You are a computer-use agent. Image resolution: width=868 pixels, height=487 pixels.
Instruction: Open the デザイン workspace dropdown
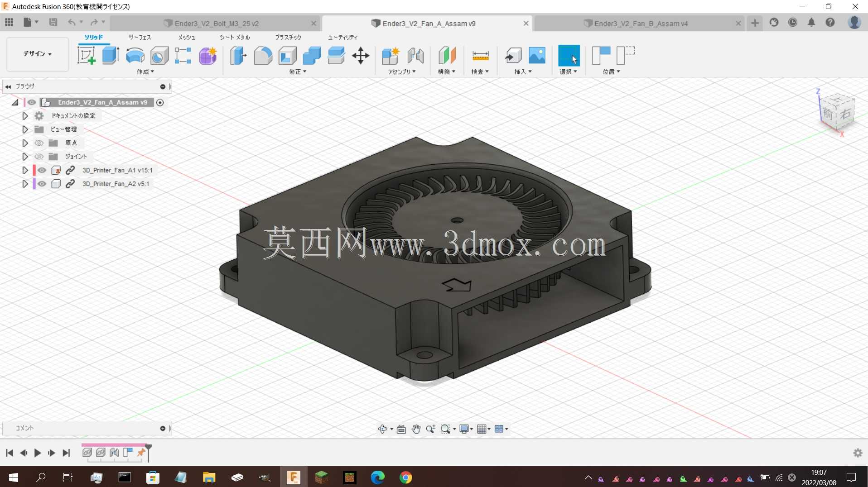pyautogui.click(x=38, y=54)
